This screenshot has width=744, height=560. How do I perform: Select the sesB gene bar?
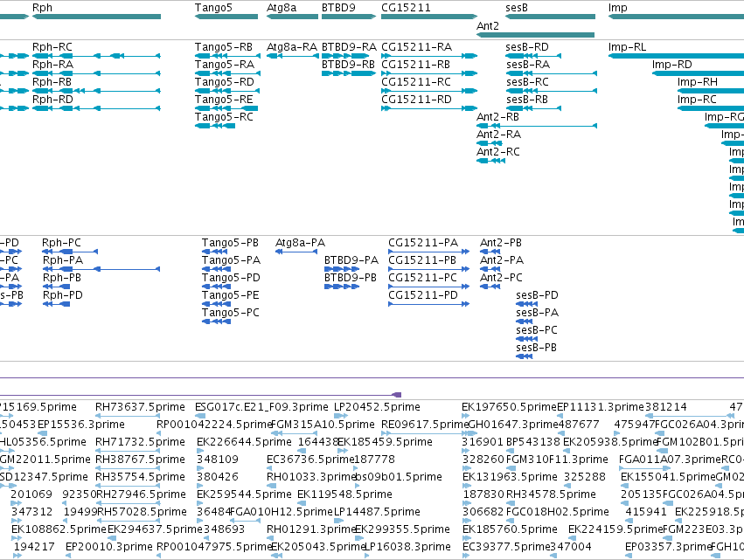[550, 17]
